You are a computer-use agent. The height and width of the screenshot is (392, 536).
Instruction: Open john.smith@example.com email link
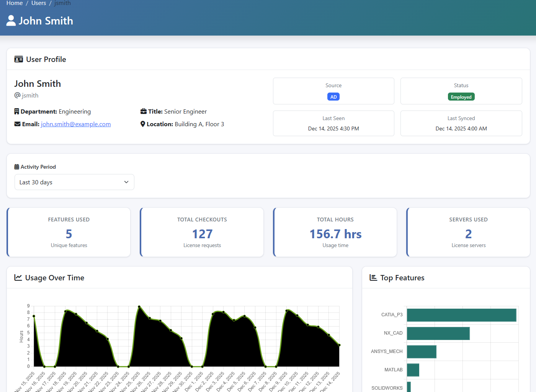coord(75,124)
